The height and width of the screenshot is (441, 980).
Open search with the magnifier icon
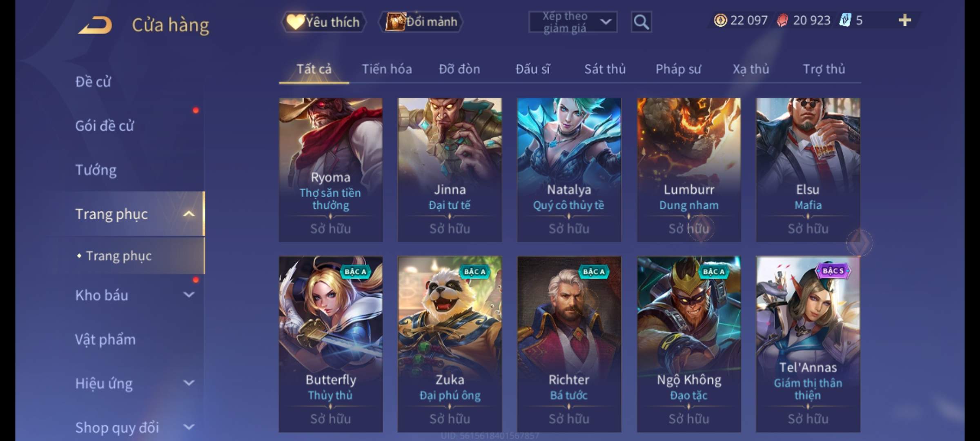click(x=641, y=22)
